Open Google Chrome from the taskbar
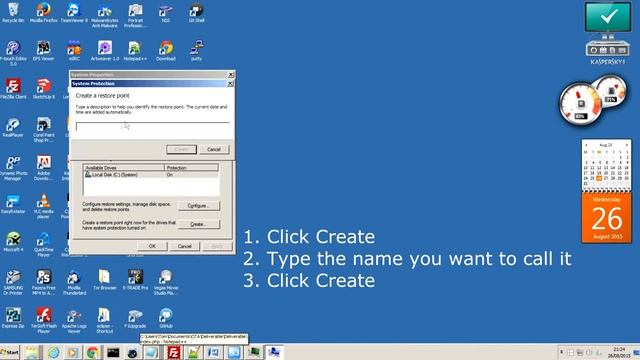 (92, 352)
